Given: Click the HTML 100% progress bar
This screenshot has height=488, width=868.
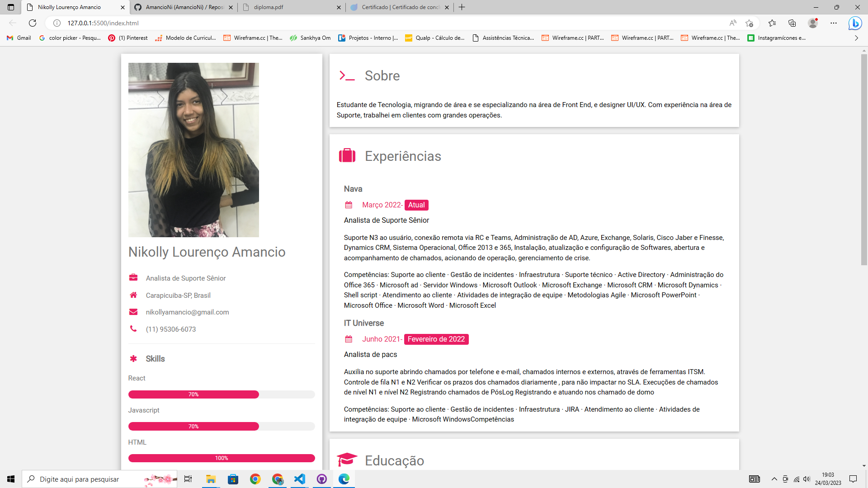Looking at the screenshot, I should pyautogui.click(x=222, y=458).
